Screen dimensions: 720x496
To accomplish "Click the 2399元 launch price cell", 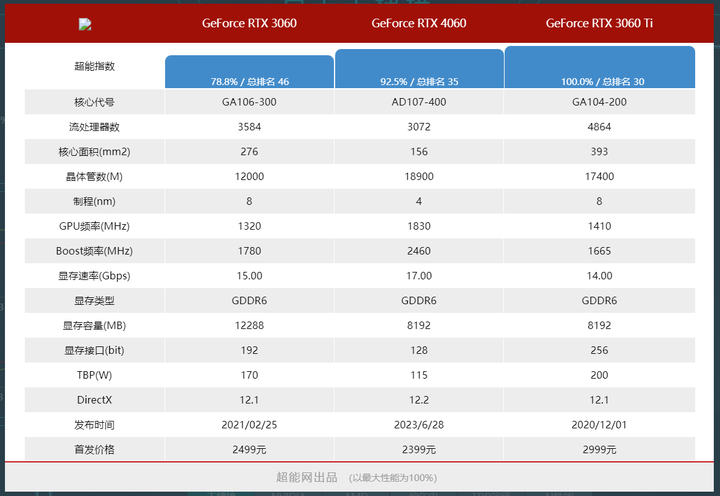I will (419, 449).
